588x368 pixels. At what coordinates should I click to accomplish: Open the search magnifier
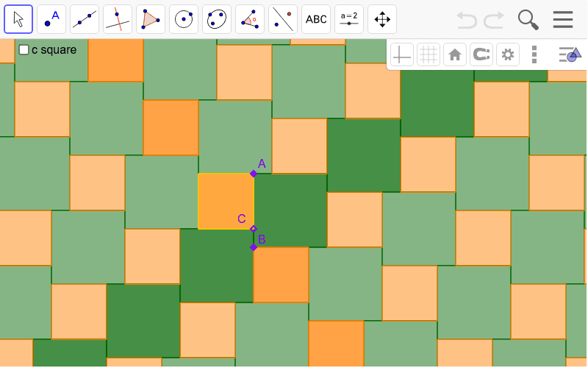coord(528,20)
